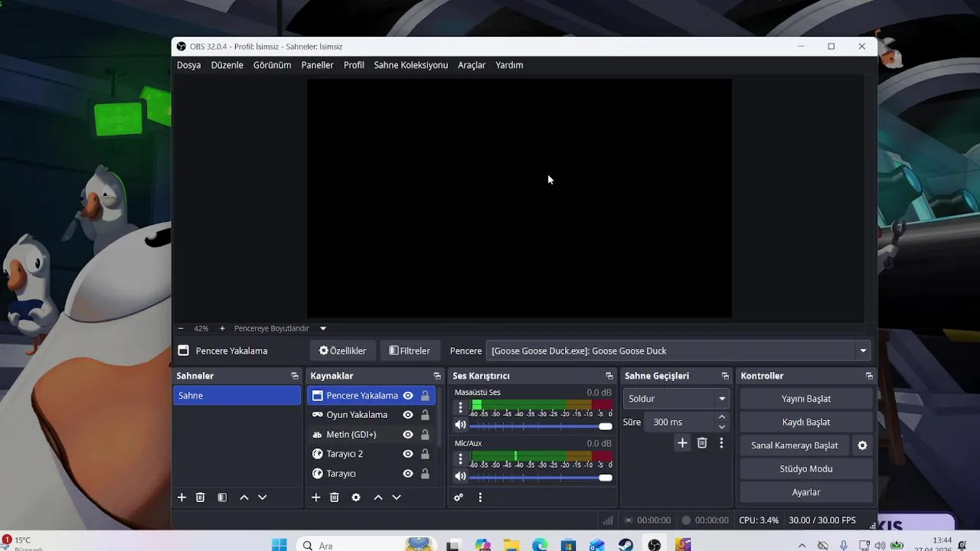Add a new source in Kaynaklar panel

pos(315,497)
